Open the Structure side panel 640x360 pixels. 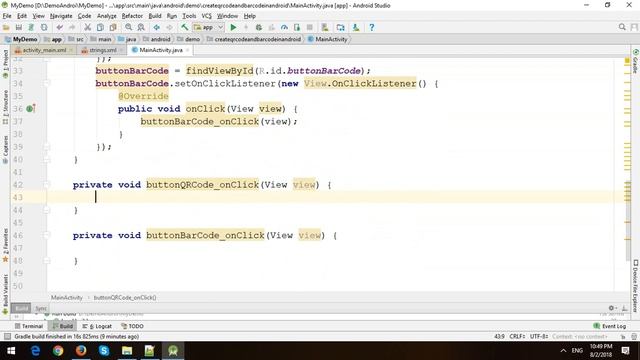pyautogui.click(x=5, y=107)
